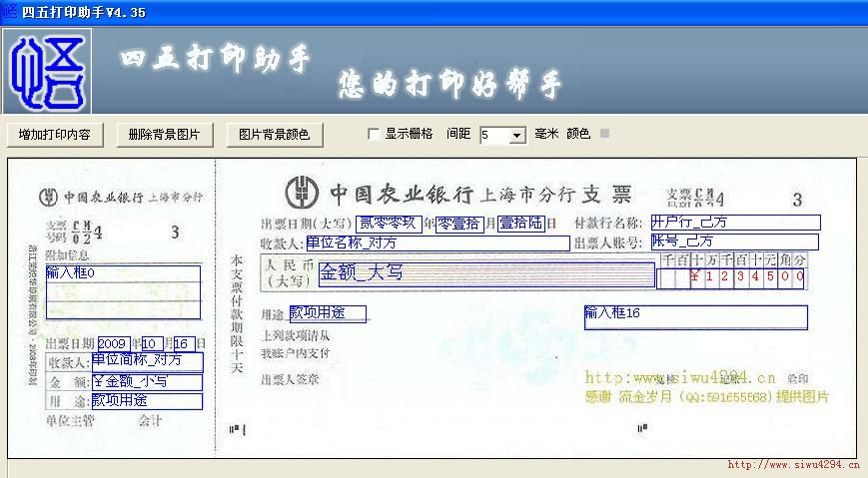Screen dimensions: 868x478
Task: Click the 帐号_己方 account field
Action: (734, 241)
